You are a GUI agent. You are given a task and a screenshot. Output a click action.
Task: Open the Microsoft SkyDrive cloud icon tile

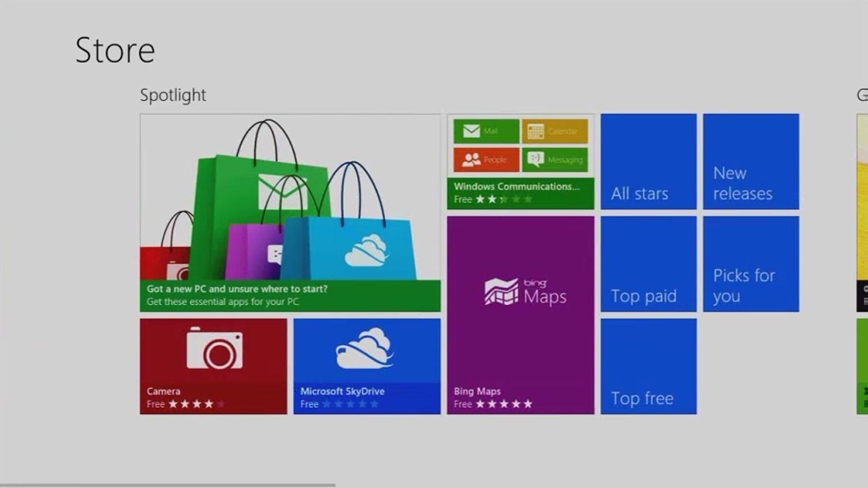tap(367, 366)
